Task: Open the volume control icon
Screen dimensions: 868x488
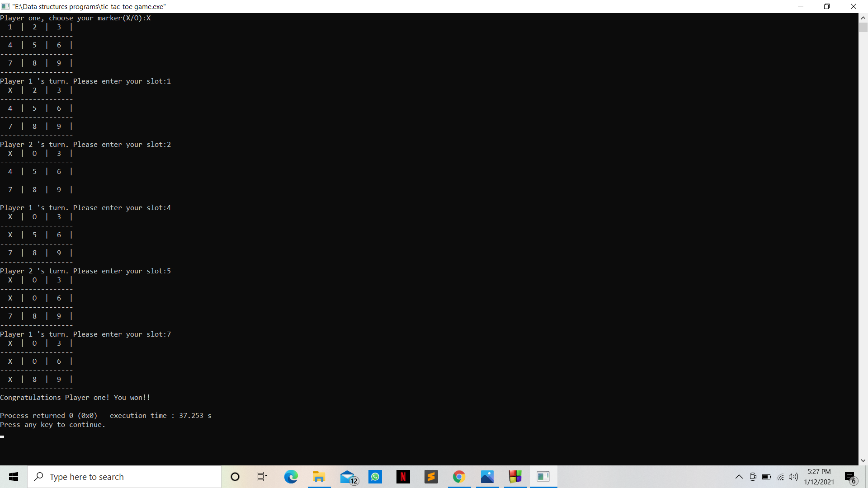Action: (793, 477)
